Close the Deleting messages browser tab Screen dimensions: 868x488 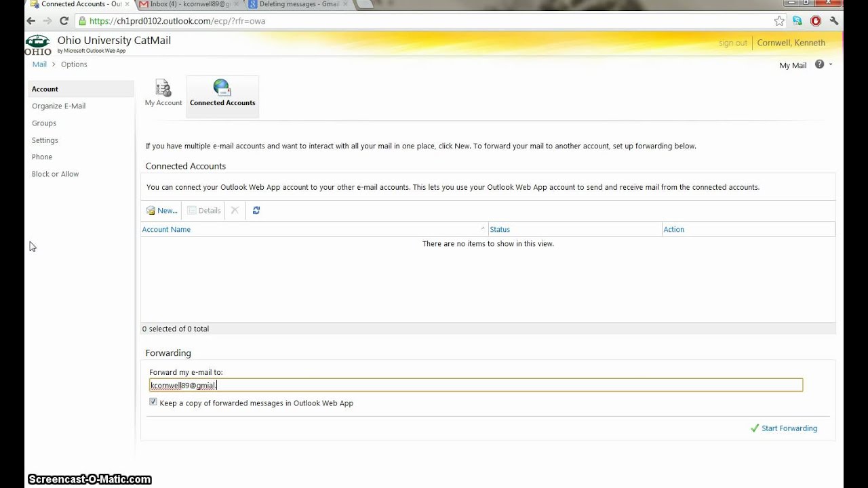coord(344,4)
